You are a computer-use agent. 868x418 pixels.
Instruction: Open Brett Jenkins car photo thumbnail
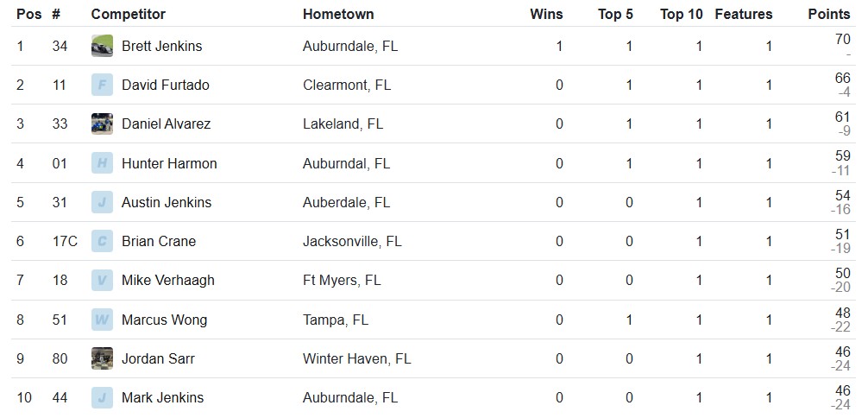pos(102,46)
